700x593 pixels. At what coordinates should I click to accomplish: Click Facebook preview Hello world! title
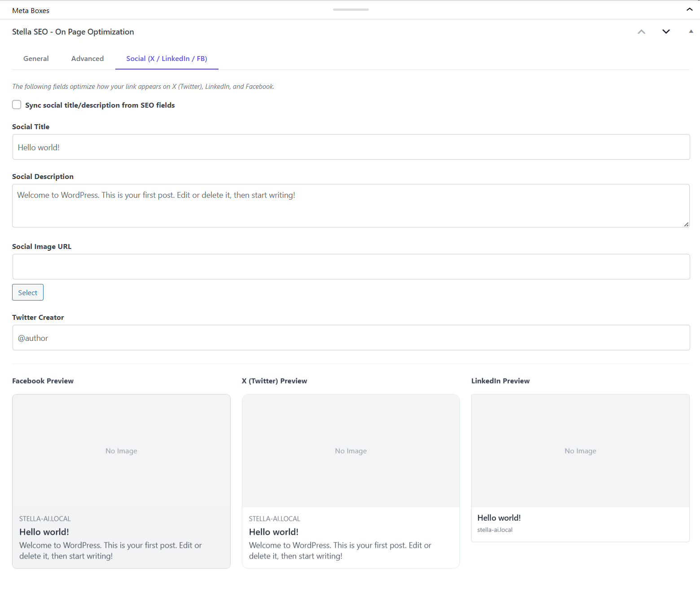[x=44, y=532]
